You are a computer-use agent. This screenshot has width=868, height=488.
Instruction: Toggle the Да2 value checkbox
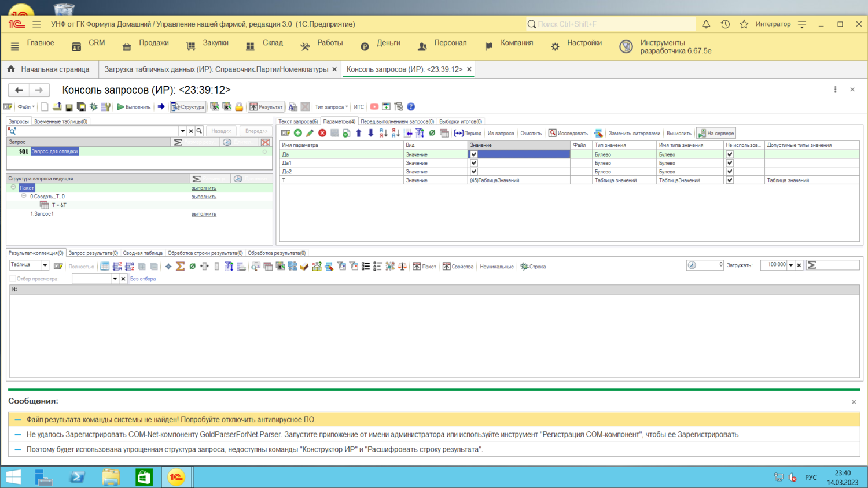pos(474,172)
